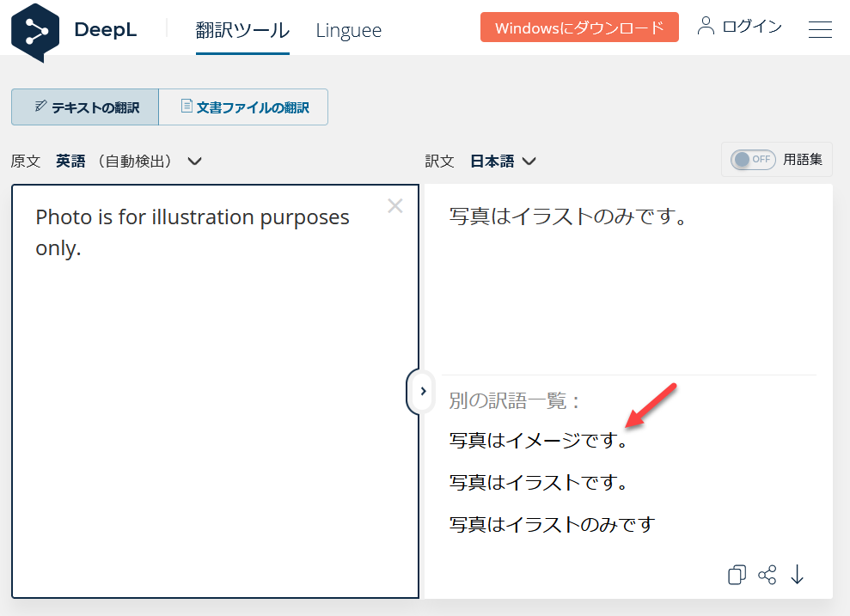Image resolution: width=850 pixels, height=616 pixels.
Task: Share the translation result
Action: (x=767, y=576)
